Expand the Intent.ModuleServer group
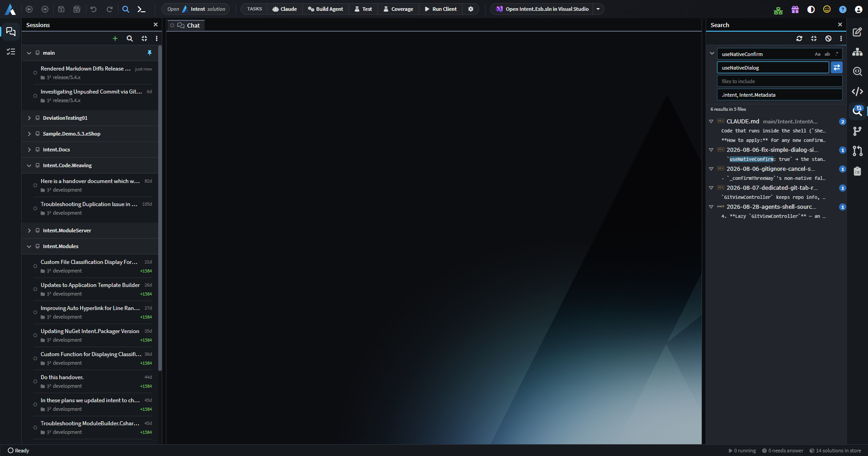 pos(29,230)
